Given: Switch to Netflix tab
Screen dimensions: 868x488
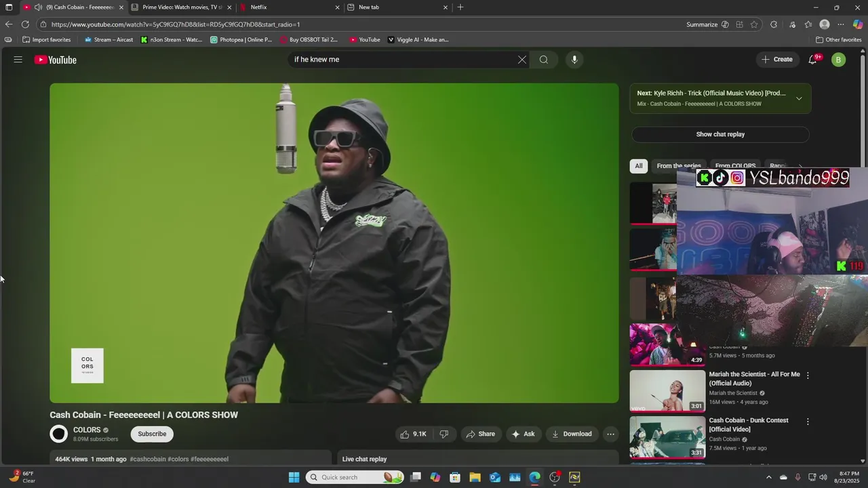Looking at the screenshot, I should click(289, 7).
